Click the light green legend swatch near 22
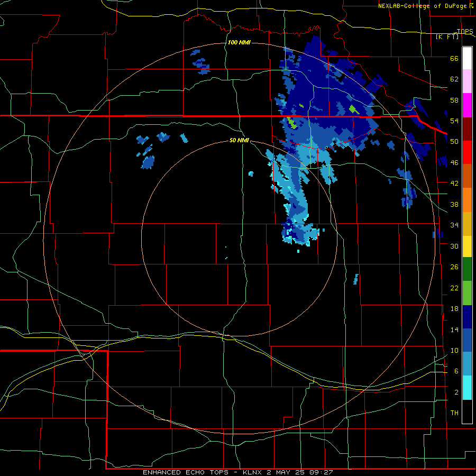This screenshot has height=476, width=476. 467,293
